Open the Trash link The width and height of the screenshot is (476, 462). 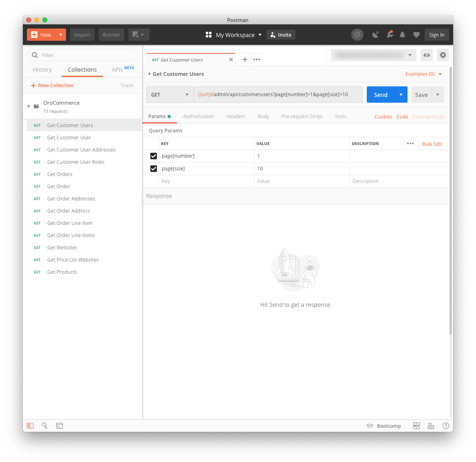point(127,86)
